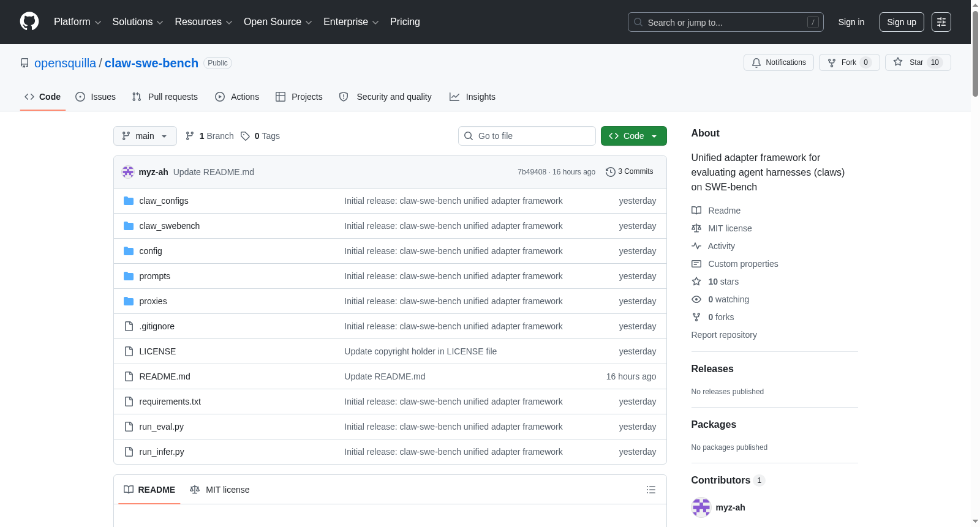The width and height of the screenshot is (980, 527).
Task: Click the tag icon beside 0 Tags
Action: click(x=245, y=136)
